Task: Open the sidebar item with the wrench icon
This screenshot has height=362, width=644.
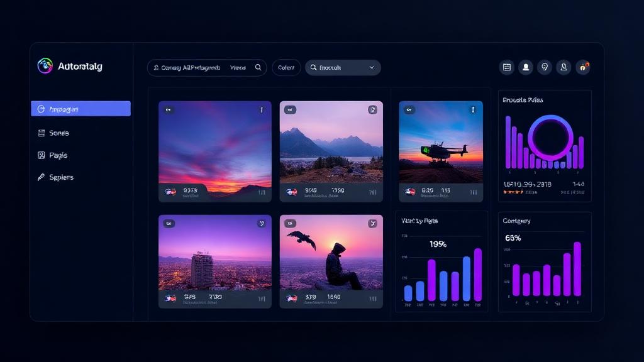Action: (x=55, y=177)
